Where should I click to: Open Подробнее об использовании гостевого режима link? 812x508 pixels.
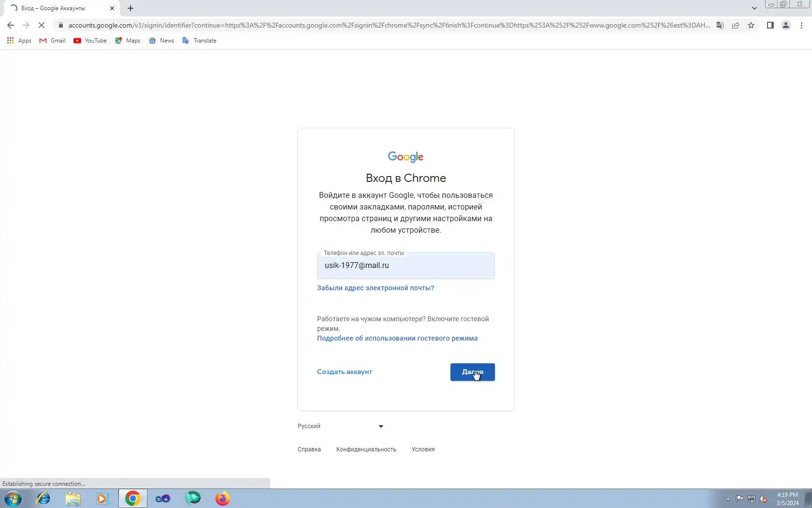[397, 338]
